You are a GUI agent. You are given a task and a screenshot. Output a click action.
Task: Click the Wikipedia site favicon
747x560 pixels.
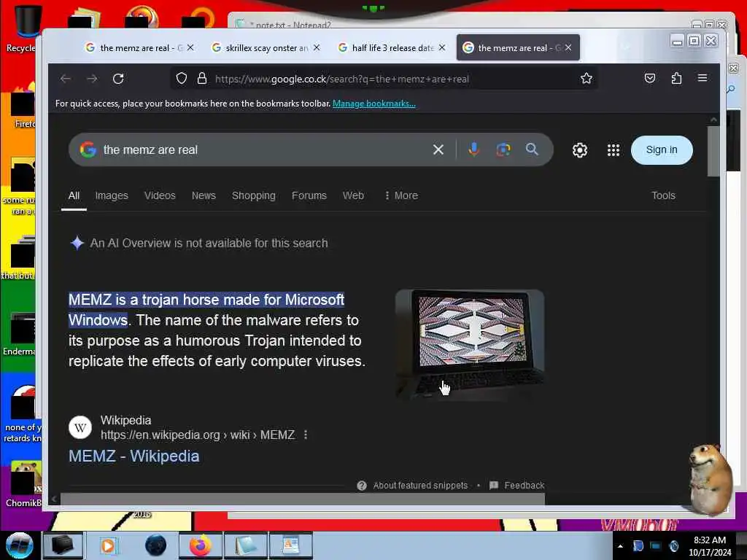click(x=80, y=427)
